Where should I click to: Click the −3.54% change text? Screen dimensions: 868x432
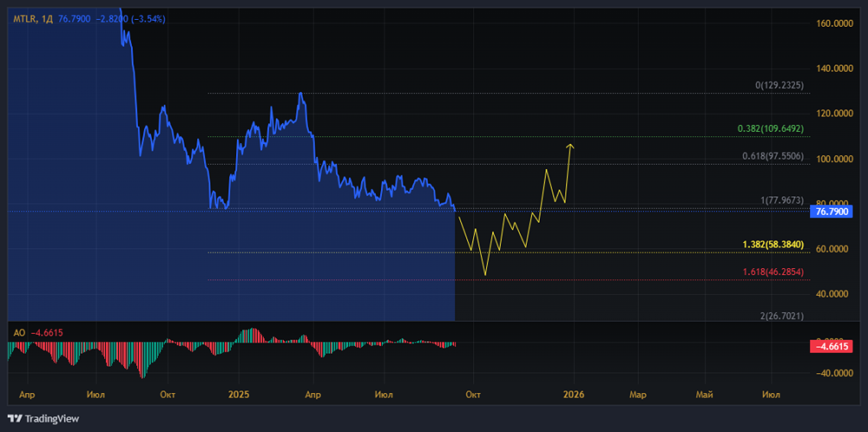pos(149,19)
